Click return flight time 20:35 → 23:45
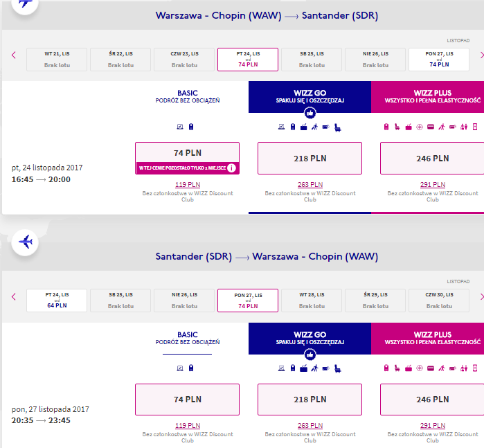Viewport: 484px width, 448px height. 41,420
